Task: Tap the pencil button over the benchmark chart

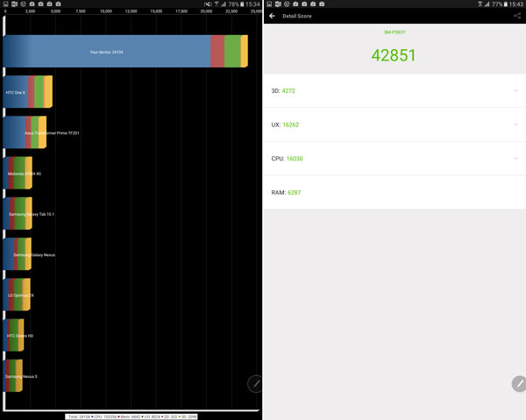Action: pos(255,382)
